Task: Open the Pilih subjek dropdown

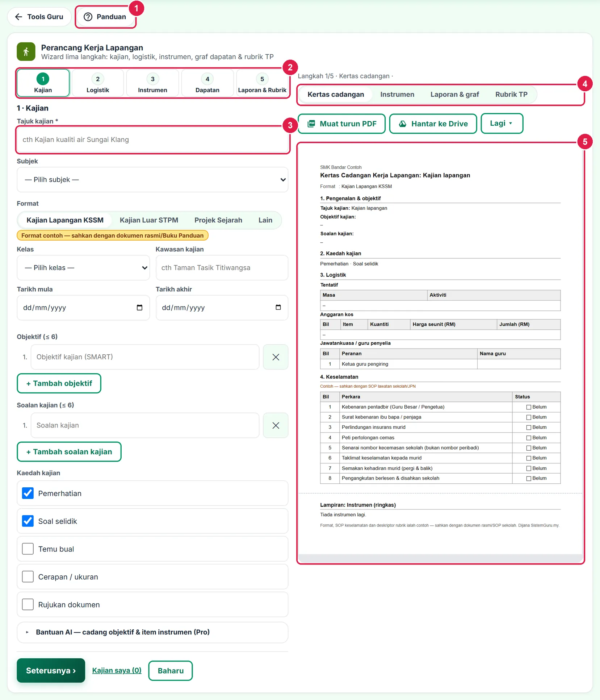Action: 152,180
